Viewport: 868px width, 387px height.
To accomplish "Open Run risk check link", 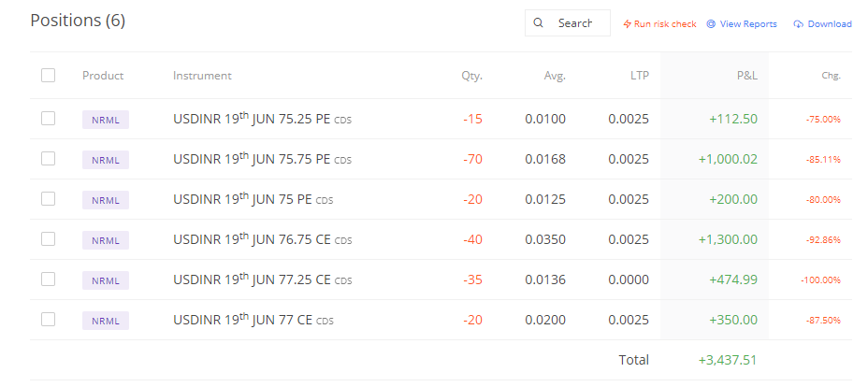I will point(665,24).
